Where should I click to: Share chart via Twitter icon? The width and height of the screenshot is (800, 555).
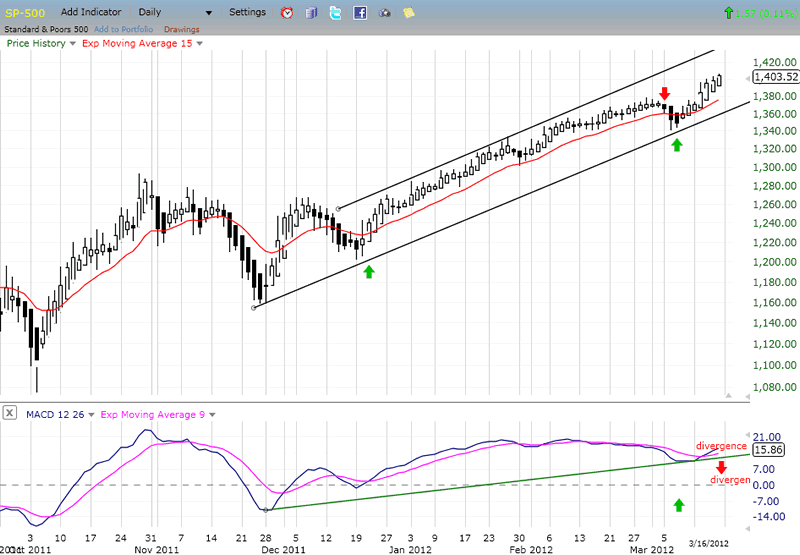click(x=335, y=13)
